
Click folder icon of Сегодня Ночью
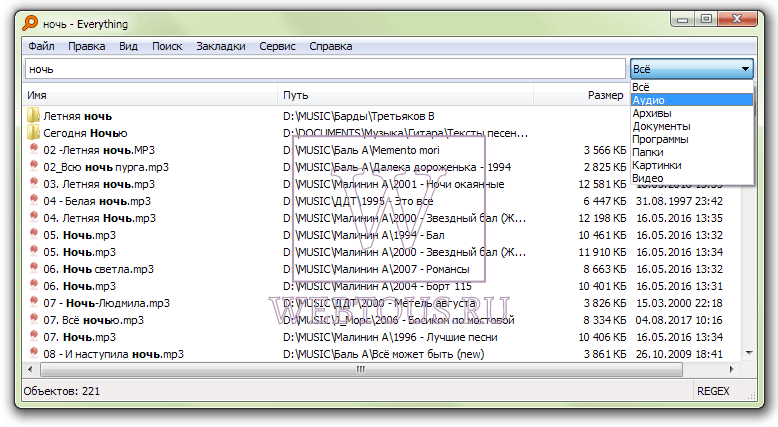pos(33,133)
